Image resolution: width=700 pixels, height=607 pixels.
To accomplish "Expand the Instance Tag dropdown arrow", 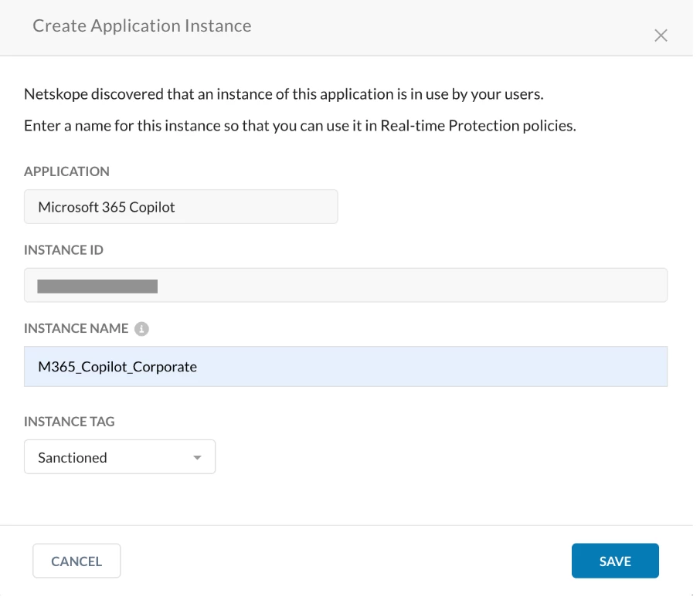I will click(198, 458).
